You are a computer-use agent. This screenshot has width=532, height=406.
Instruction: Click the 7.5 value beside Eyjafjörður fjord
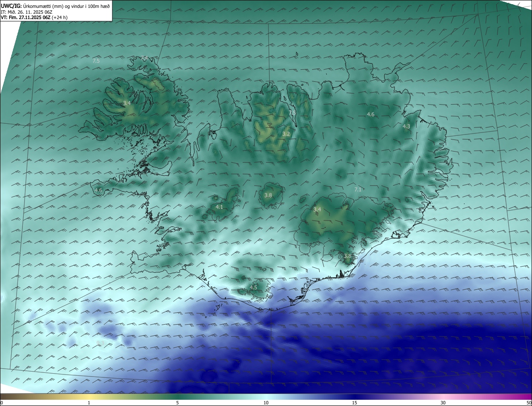click(292, 113)
